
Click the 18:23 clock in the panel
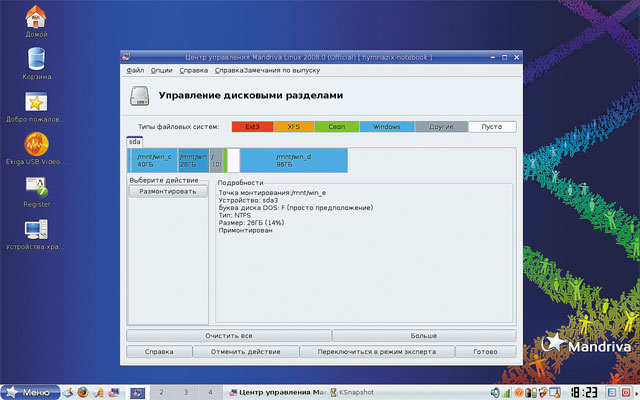click(583, 393)
